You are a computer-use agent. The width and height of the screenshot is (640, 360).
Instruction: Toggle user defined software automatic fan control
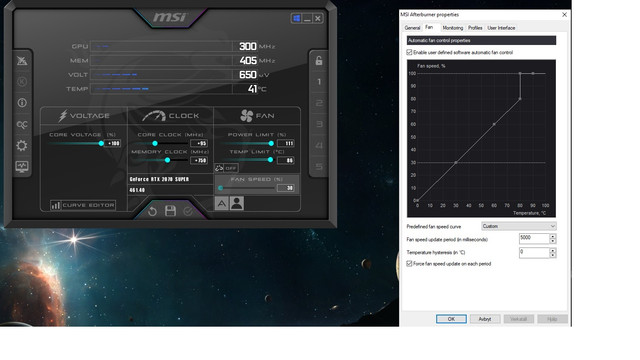coord(409,52)
